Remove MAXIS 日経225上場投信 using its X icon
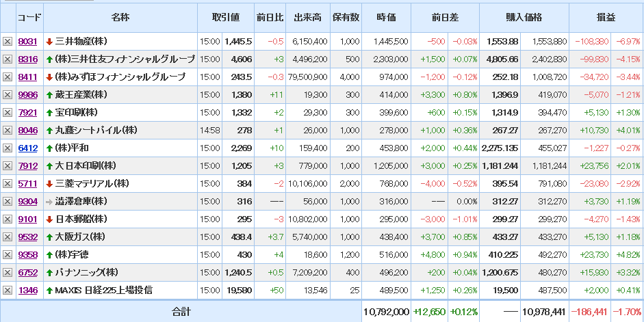 pyautogui.click(x=8, y=290)
